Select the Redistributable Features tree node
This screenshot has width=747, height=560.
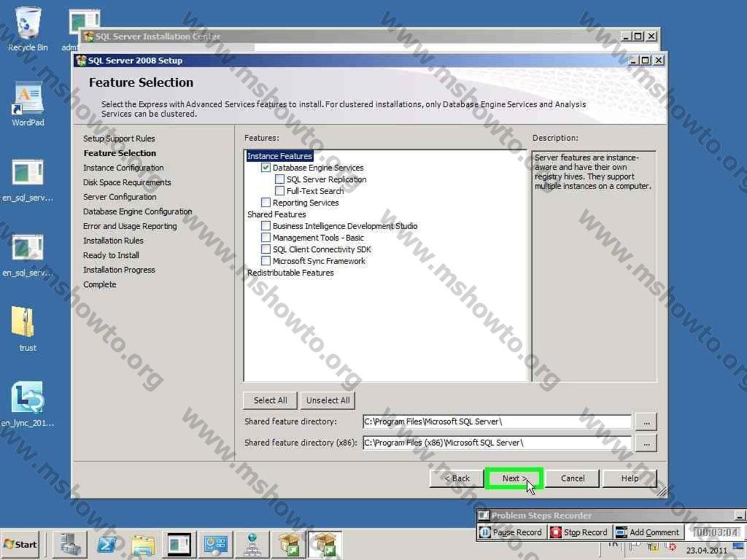click(290, 272)
